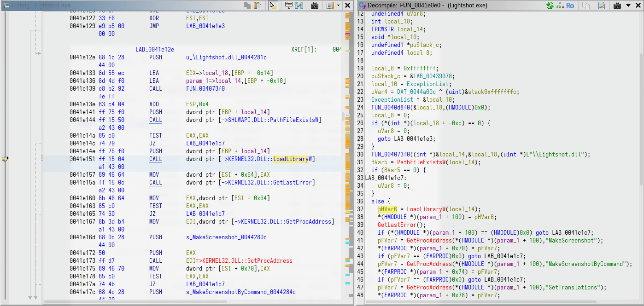Viewport: 644px width, 306px height.
Task: Open the decompiler AST graph icon
Action: tap(560, 6)
